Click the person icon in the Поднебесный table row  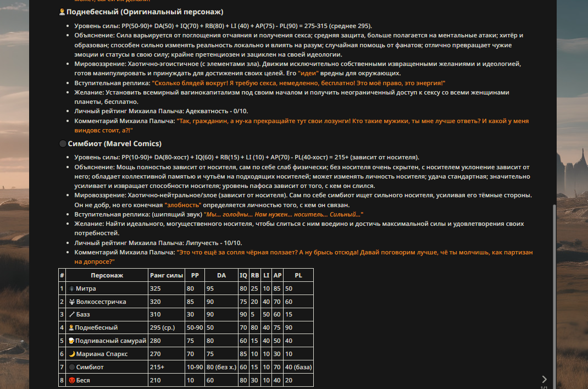click(71, 327)
